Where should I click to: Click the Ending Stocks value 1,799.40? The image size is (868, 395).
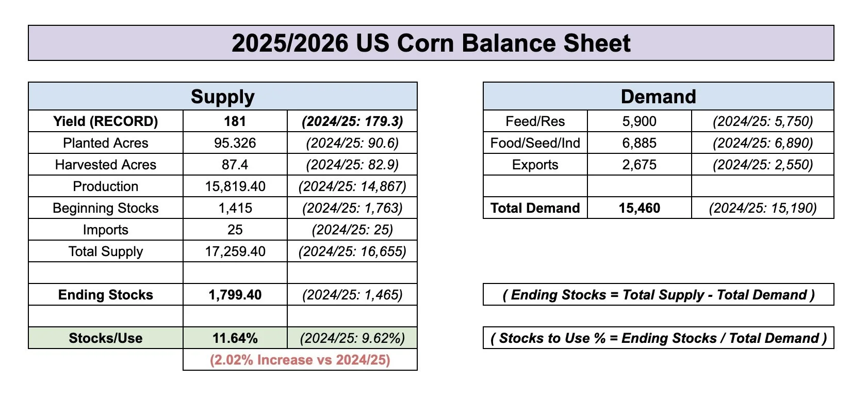point(235,294)
